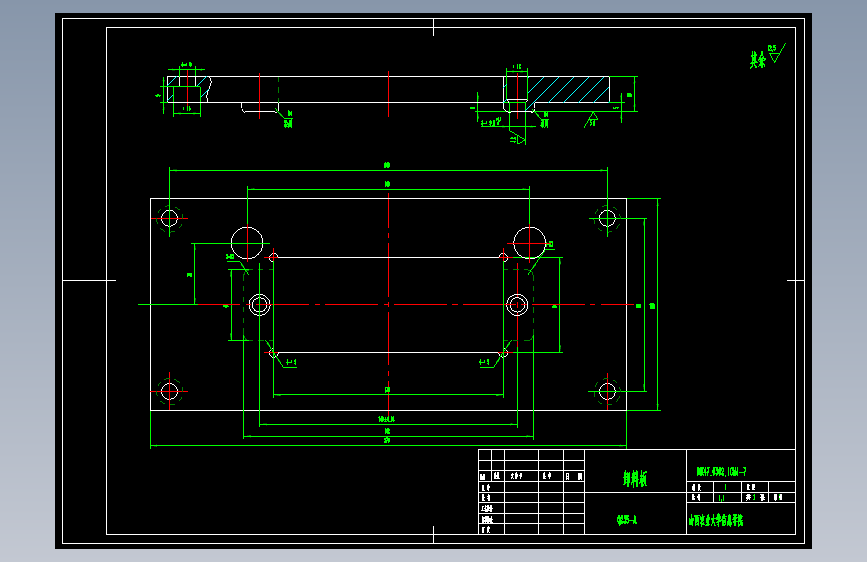867x562 pixels.
Task: Pick the large left circle above the slot
Action: (247, 243)
